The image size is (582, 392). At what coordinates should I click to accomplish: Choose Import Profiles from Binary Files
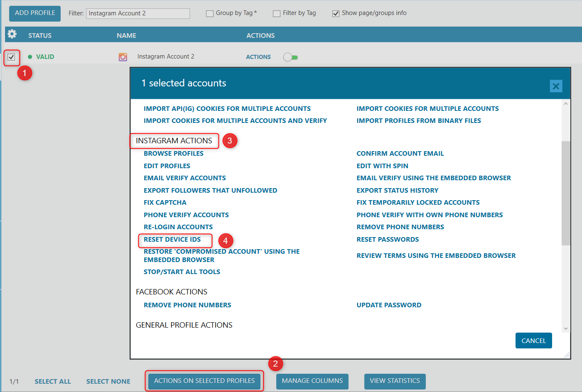pyautogui.click(x=419, y=121)
